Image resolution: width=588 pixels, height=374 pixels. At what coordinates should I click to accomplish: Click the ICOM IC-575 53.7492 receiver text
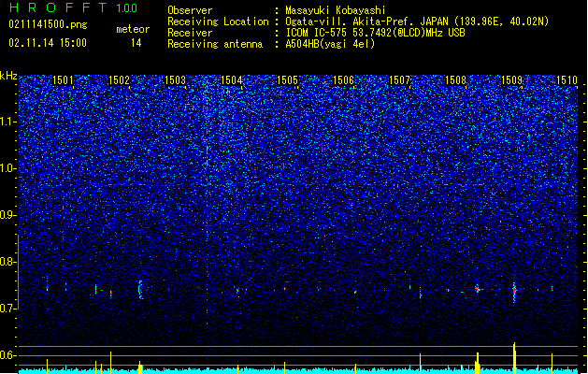pos(375,33)
